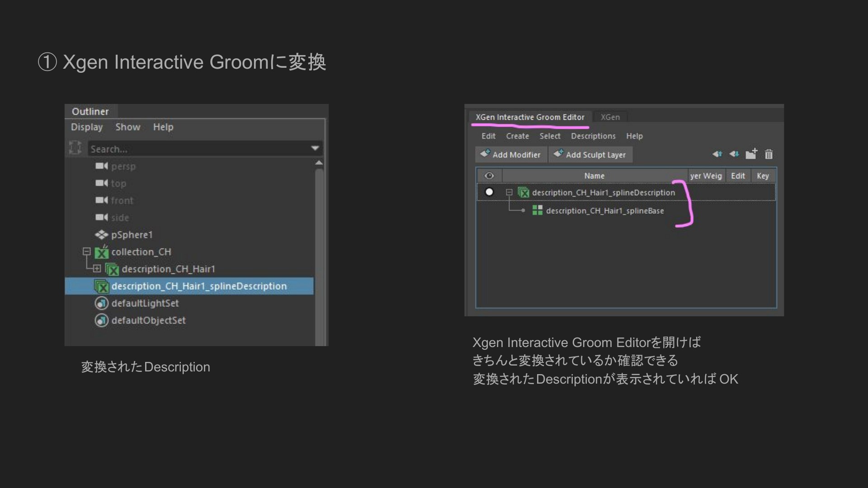
Task: Toggle visibility dot for splineDescription row
Action: (x=489, y=192)
